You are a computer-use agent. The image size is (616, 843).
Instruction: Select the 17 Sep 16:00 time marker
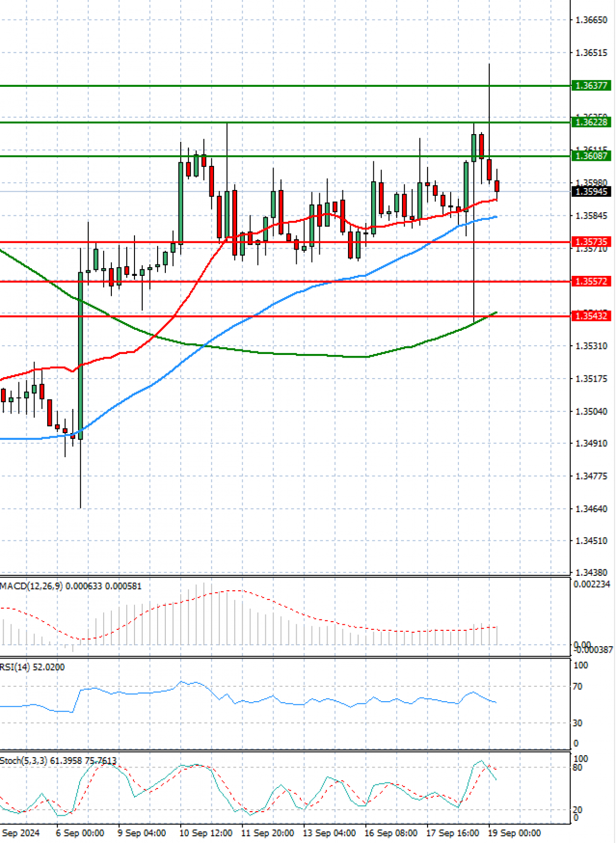pos(452,833)
